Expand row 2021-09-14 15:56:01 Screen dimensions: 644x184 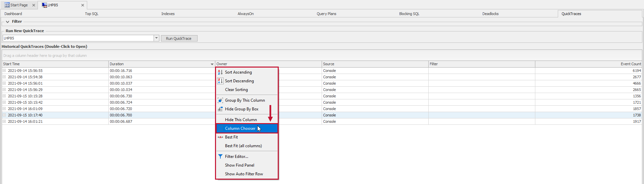[4, 83]
